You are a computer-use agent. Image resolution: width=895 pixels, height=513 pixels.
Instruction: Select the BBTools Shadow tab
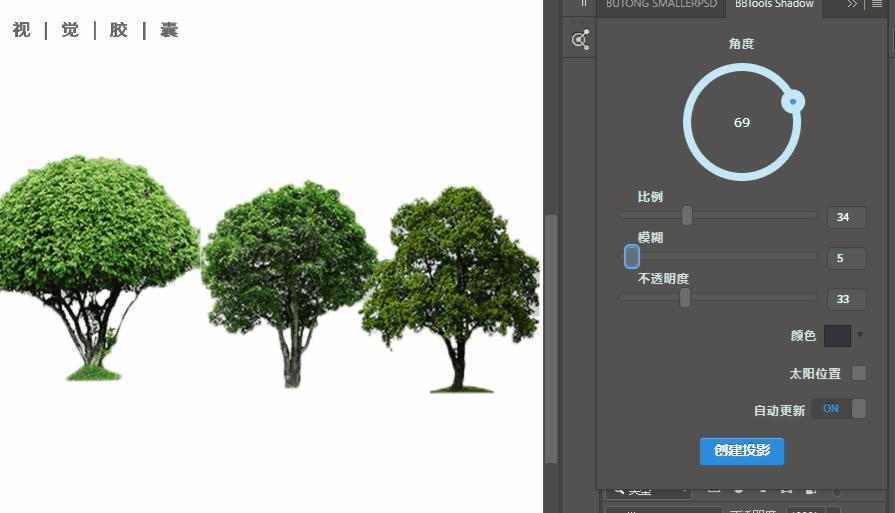click(x=774, y=5)
